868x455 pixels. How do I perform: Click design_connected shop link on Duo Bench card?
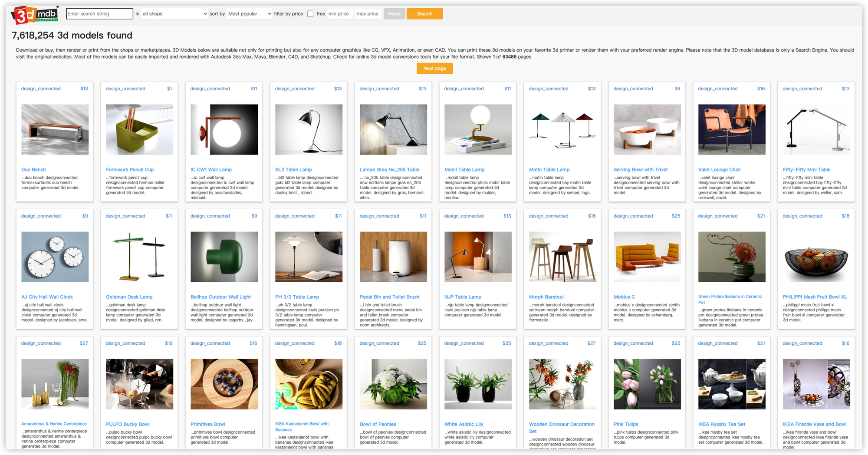41,89
